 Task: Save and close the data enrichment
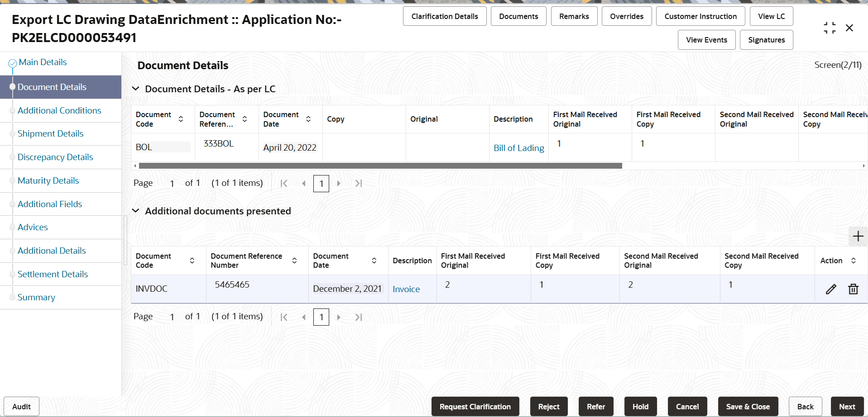748,406
